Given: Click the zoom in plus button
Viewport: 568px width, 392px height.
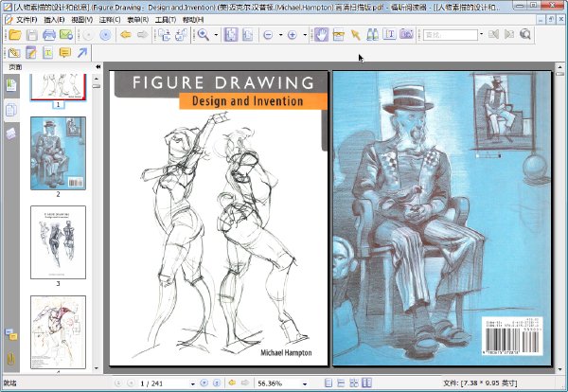Looking at the screenshot, I should tap(292, 35).
